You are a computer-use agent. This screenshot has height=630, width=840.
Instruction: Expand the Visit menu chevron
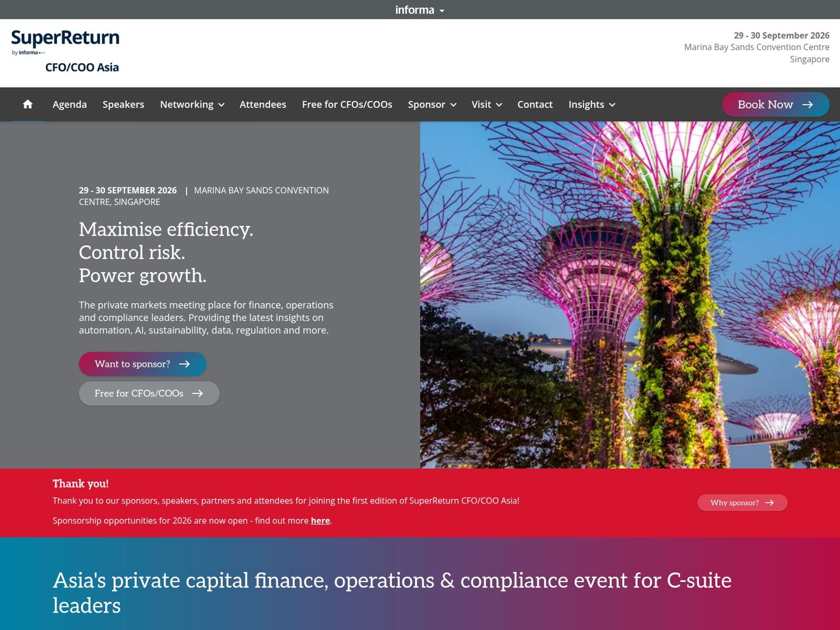tap(499, 105)
